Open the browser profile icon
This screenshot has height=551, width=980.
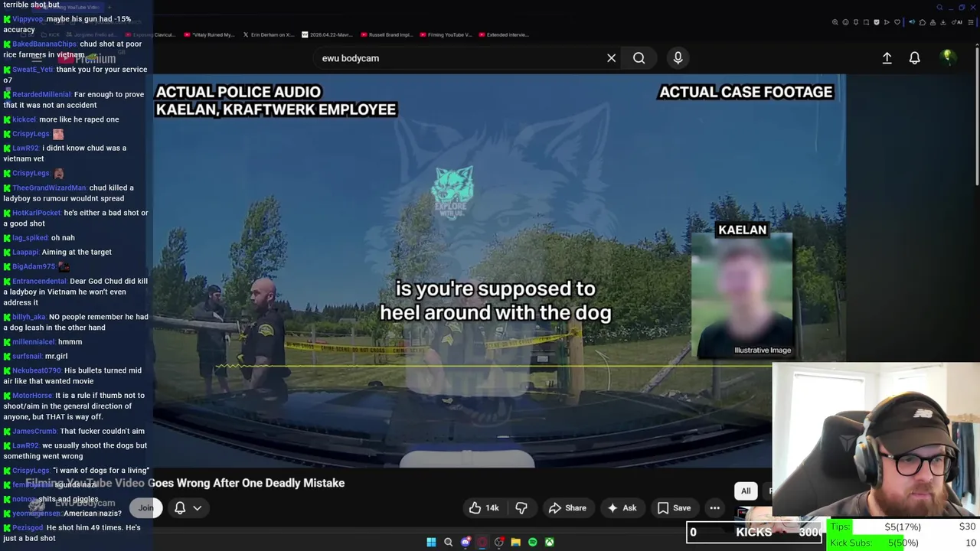(933, 22)
